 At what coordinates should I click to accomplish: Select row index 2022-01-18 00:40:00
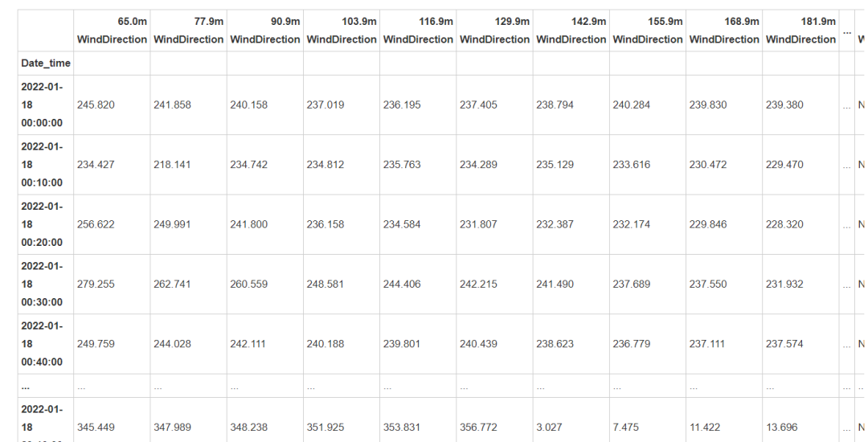point(42,343)
